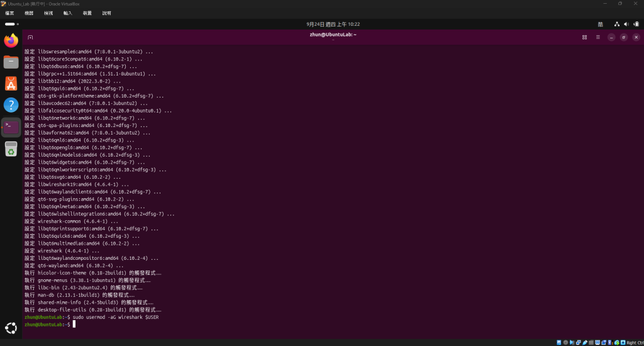Click VirtualBox USB devices indicator
The height and width of the screenshot is (346, 644).
coord(585,342)
